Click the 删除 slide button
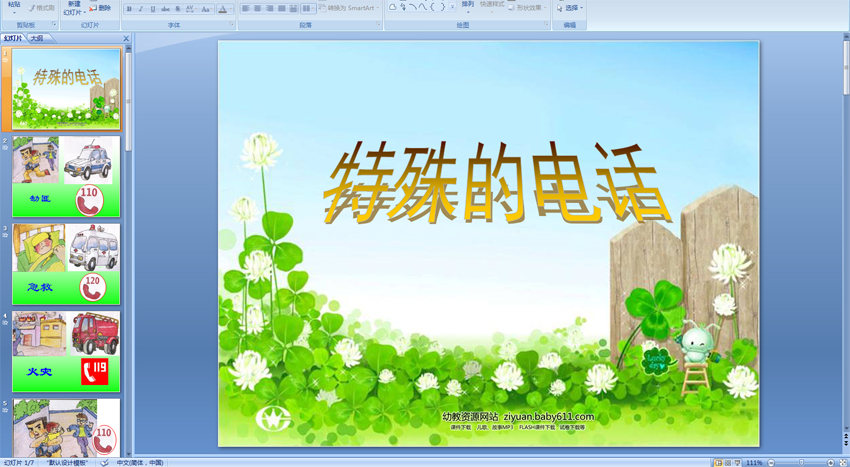Screen dimensions: 850x467 [100, 8]
